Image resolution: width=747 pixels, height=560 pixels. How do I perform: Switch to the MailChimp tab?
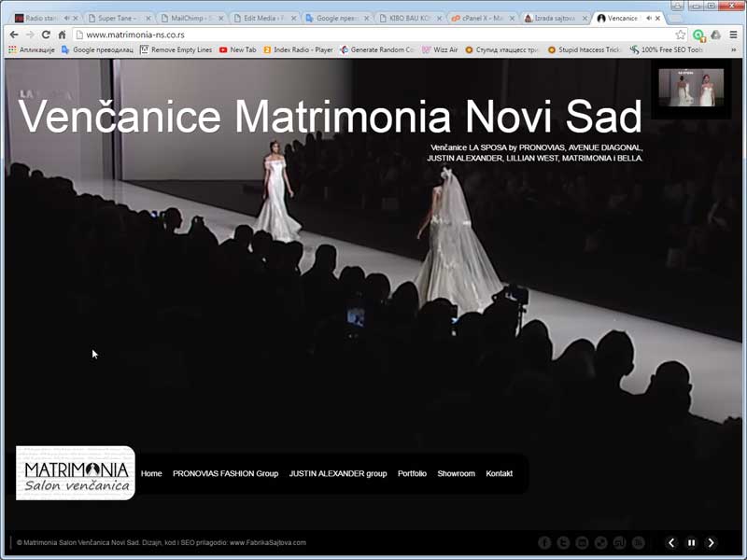(190, 18)
